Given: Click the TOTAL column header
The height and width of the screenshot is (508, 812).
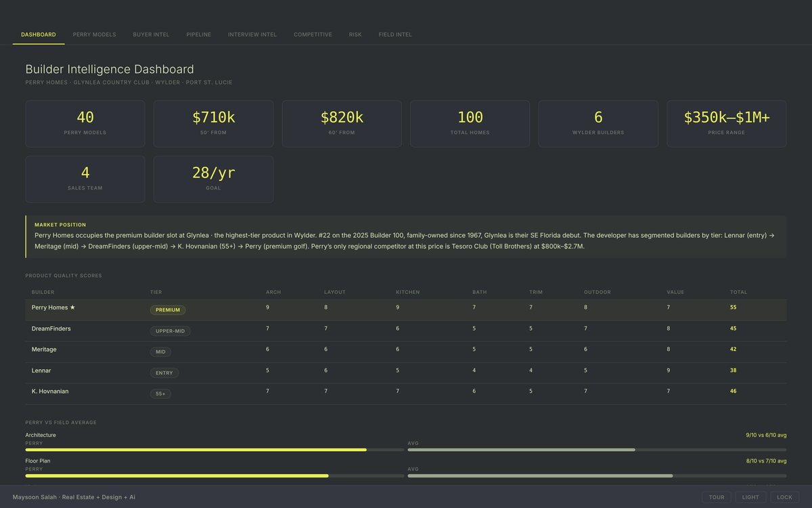Looking at the screenshot, I should (738, 293).
